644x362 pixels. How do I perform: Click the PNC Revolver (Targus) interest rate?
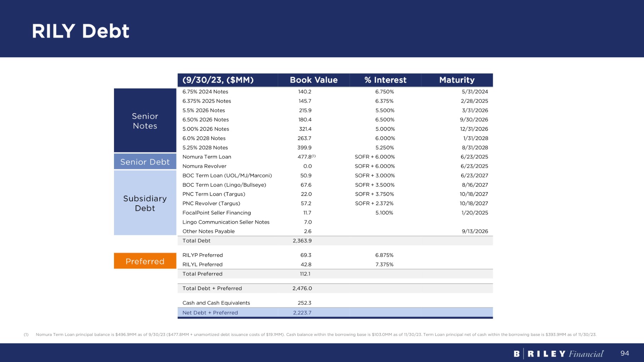point(374,204)
